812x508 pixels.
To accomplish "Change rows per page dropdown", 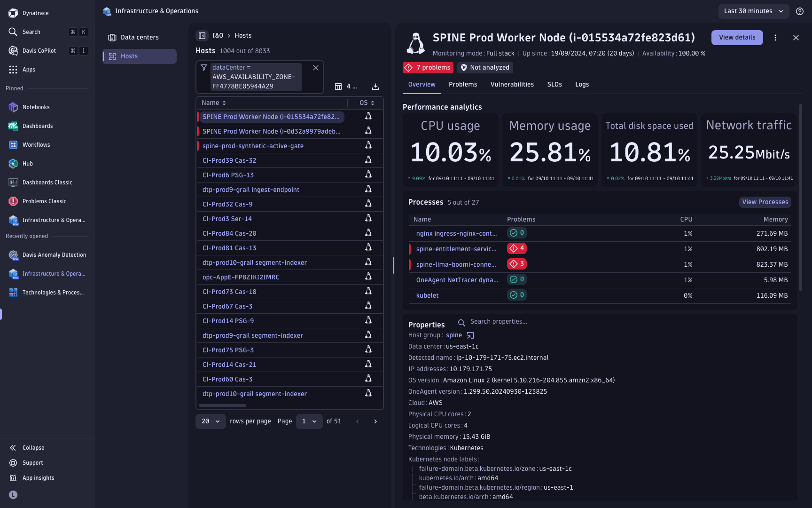I will click(x=211, y=421).
